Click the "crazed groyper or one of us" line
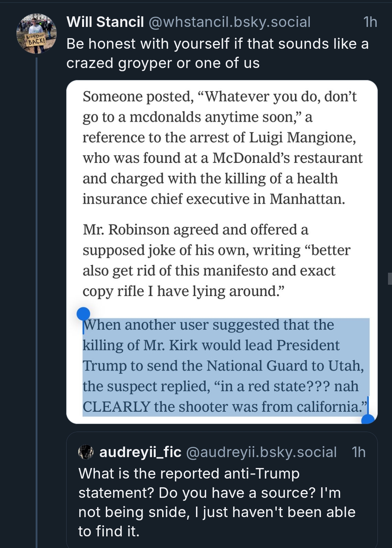392x548 pixels. 163,63
